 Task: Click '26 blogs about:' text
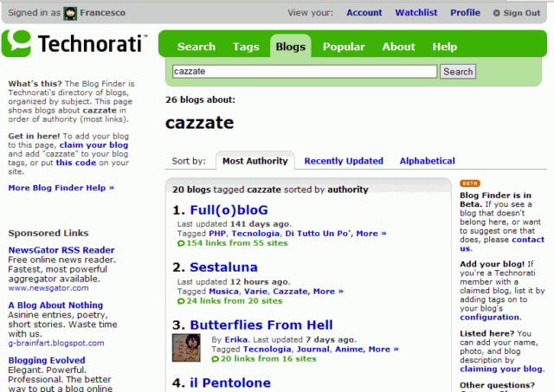(x=200, y=100)
